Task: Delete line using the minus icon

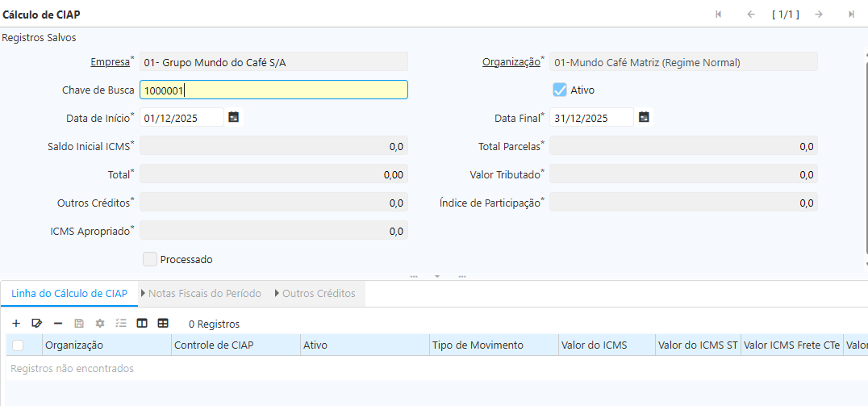Action: tap(57, 323)
